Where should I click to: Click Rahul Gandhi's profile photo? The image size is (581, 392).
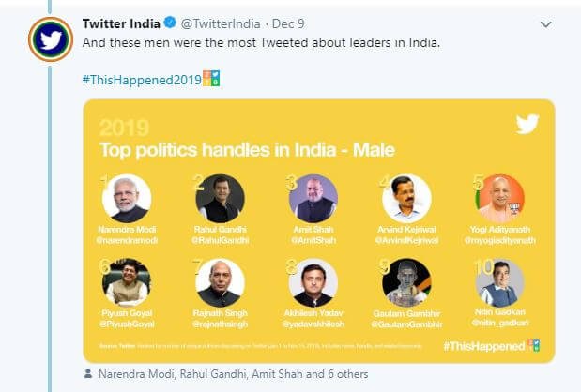point(220,199)
